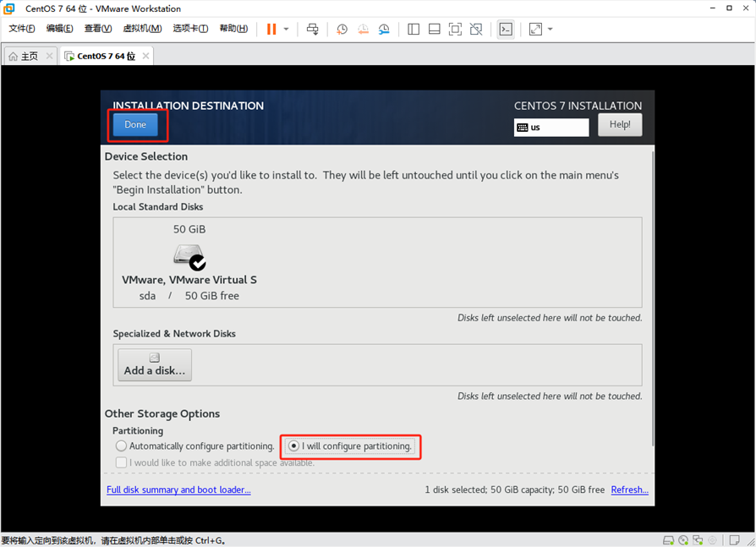Click the keyboard icon beside us
The width and height of the screenshot is (756, 547).
[522, 127]
